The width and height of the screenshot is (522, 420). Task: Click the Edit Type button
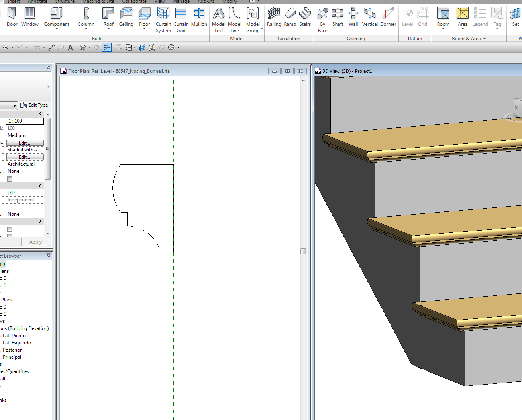34,105
